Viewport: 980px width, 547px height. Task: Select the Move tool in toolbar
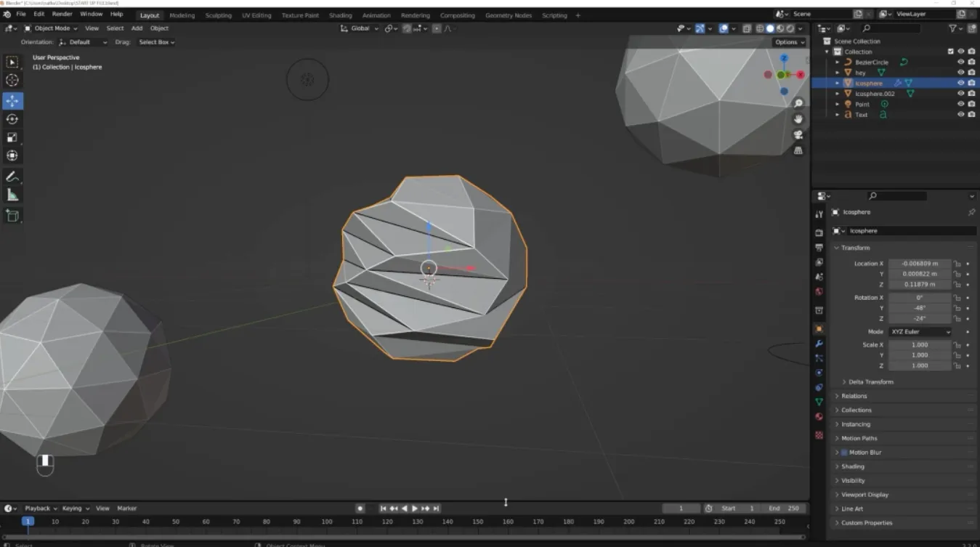click(12, 101)
